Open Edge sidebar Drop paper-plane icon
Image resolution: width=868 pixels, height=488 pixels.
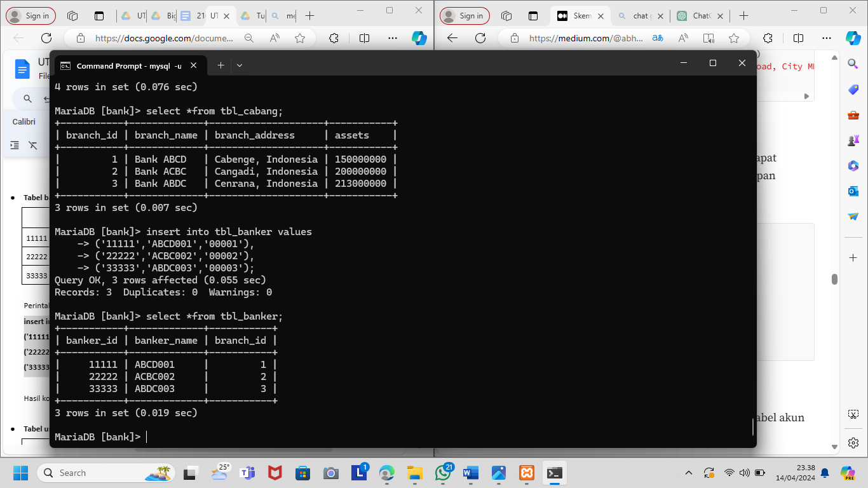click(x=853, y=217)
